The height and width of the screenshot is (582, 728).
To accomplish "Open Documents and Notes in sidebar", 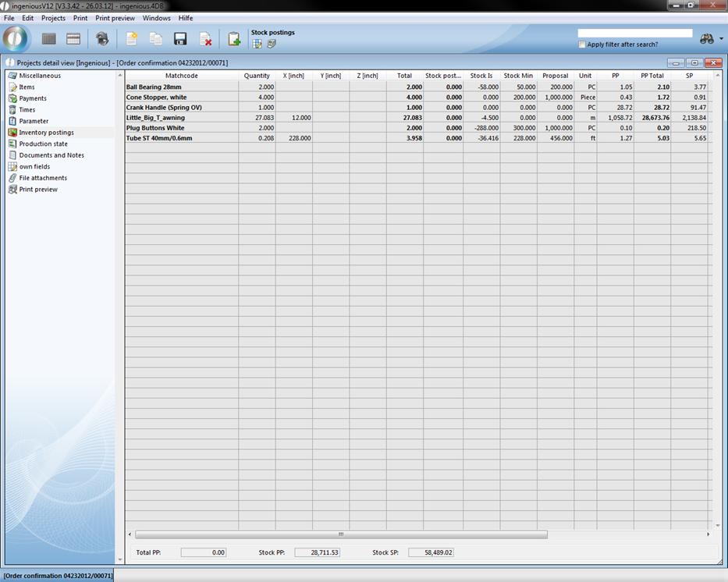I will [51, 155].
